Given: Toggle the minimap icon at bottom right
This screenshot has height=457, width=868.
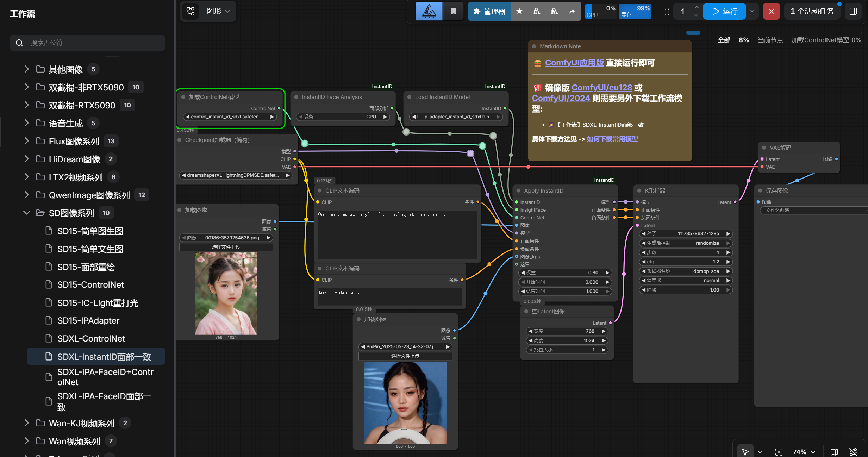Looking at the screenshot, I should (x=834, y=452).
